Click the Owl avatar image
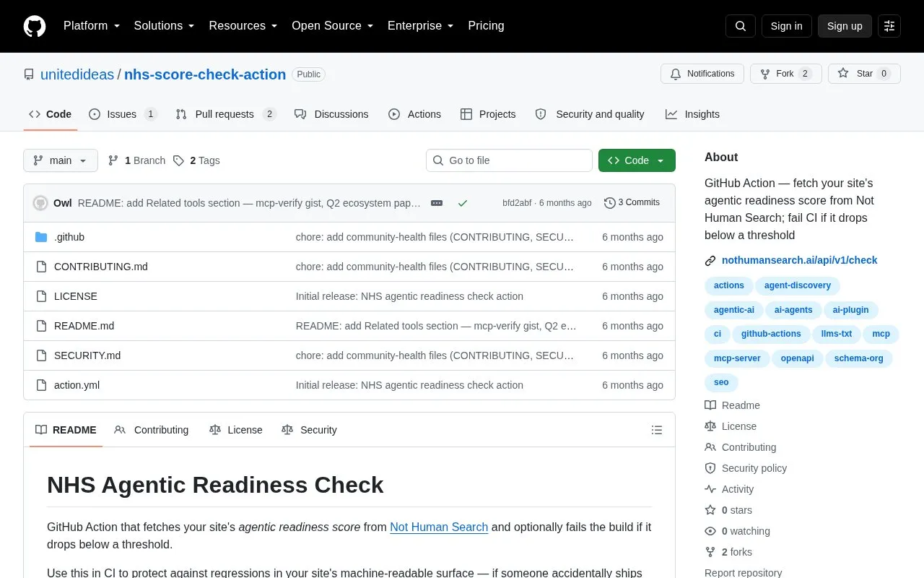The height and width of the screenshot is (578, 924). tap(40, 203)
